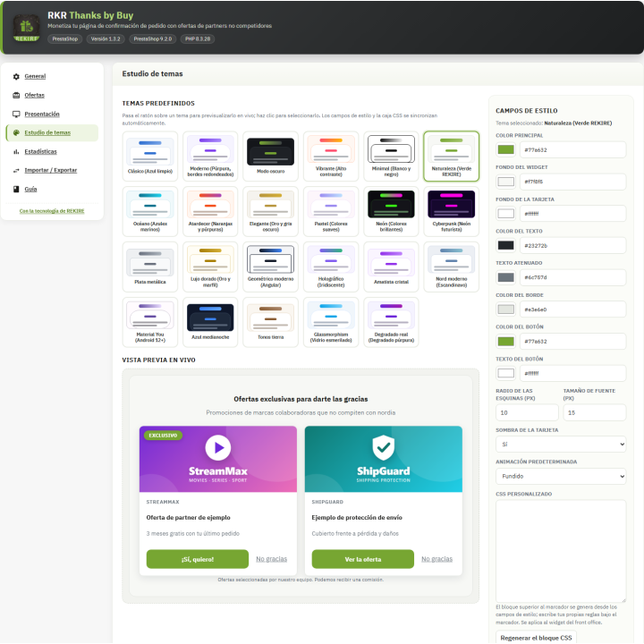Open the Color del borde swatch
Viewport: 644px width, 644px height.
(x=506, y=309)
